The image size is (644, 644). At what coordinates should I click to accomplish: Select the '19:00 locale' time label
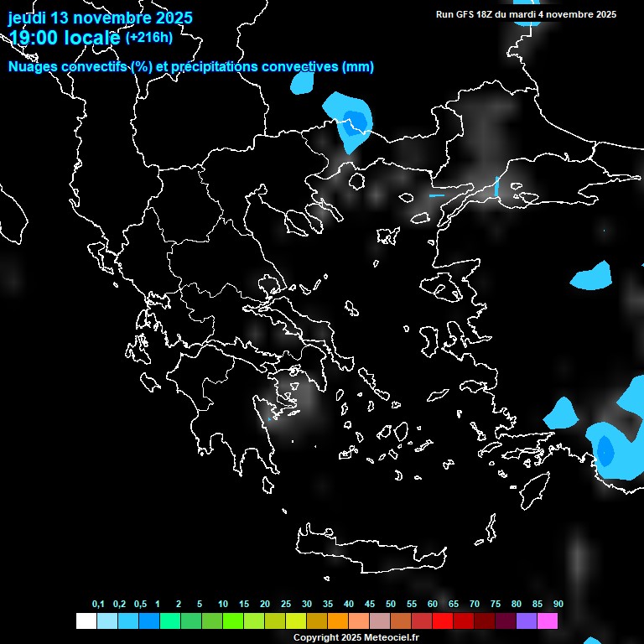[65, 38]
